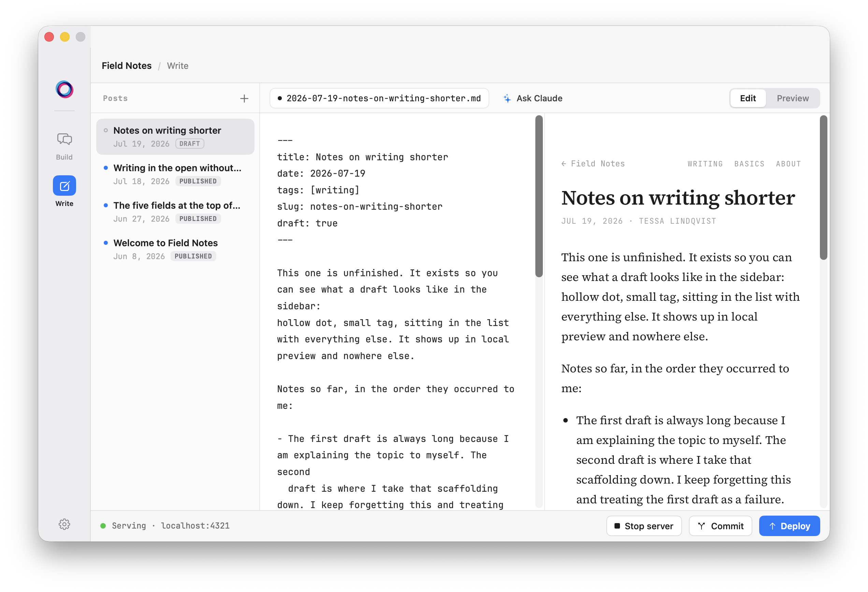Open WRITING nav link in preview

point(705,163)
